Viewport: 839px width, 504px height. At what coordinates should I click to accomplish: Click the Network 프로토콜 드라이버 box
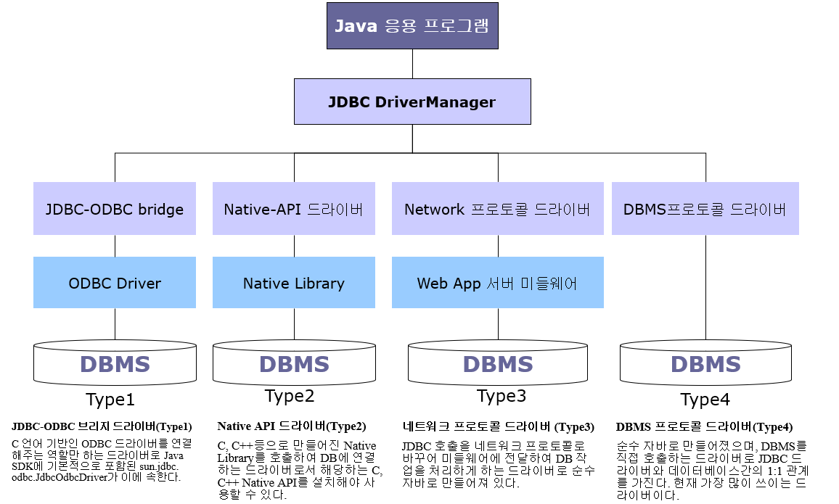click(498, 209)
